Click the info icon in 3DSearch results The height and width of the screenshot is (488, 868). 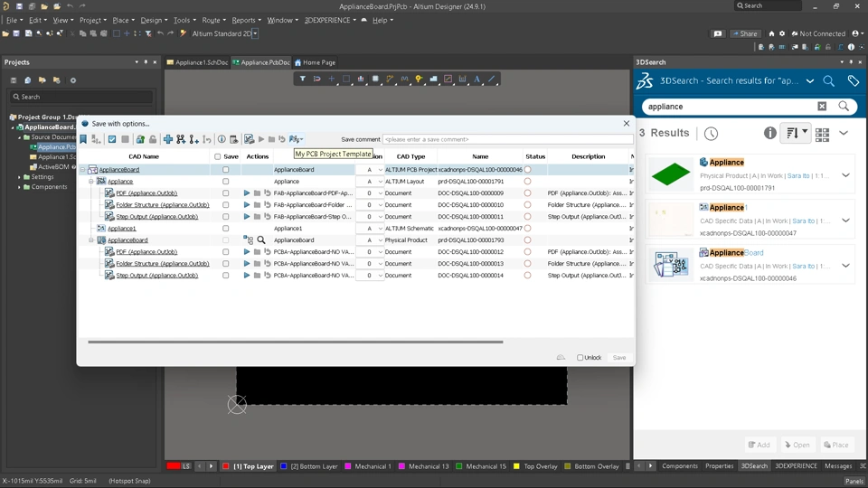pyautogui.click(x=769, y=133)
